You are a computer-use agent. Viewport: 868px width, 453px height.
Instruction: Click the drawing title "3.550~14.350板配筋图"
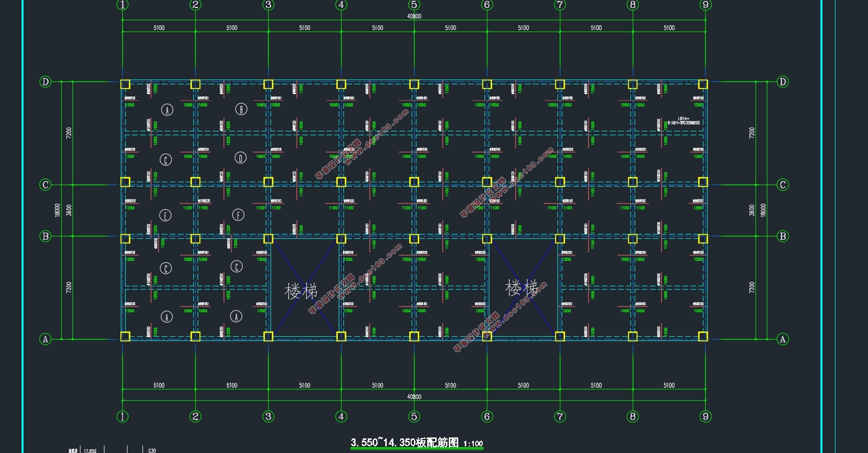click(405, 443)
